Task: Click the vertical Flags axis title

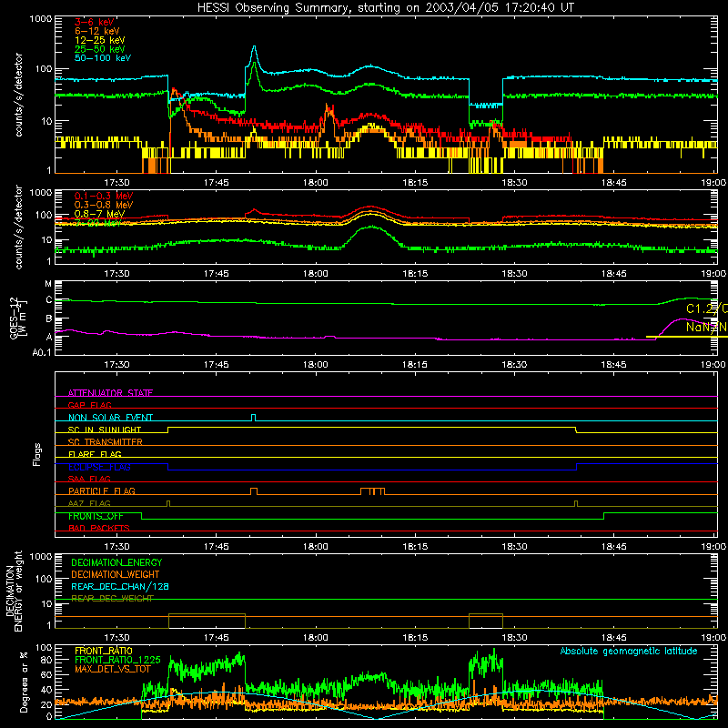Action: 37,454
